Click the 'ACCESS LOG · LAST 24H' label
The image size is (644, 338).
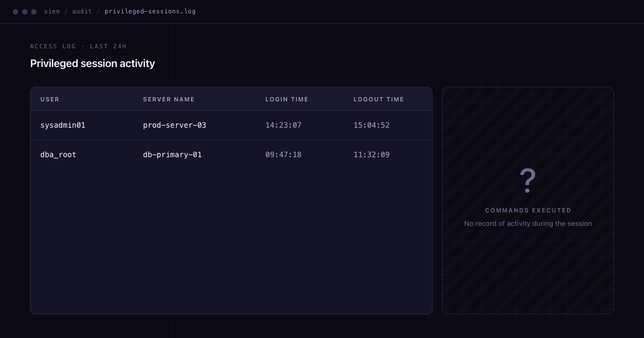[x=78, y=46]
